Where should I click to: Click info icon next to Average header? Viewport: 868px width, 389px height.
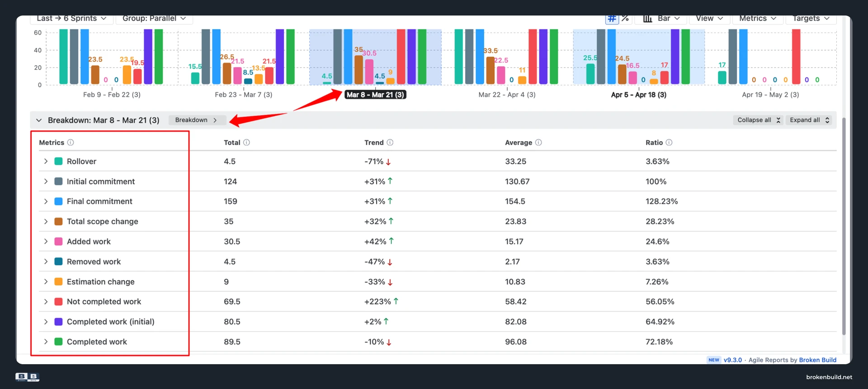click(538, 142)
